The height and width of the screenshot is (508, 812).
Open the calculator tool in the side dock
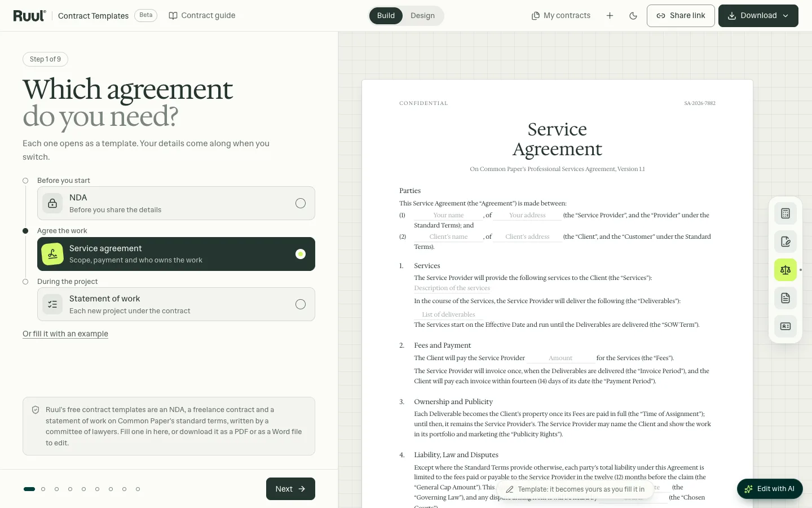click(785, 213)
